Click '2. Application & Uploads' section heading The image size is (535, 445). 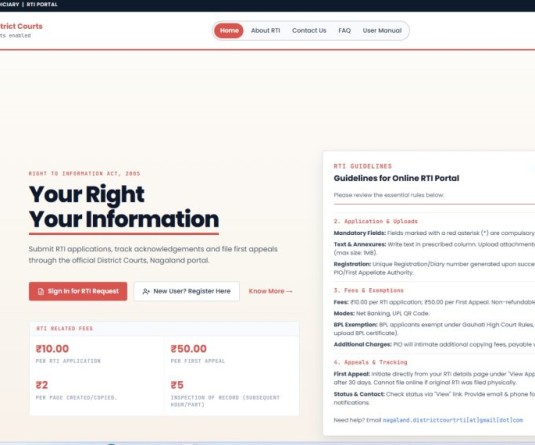[375, 221]
